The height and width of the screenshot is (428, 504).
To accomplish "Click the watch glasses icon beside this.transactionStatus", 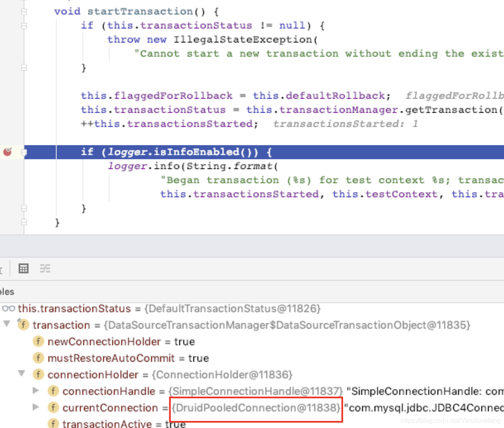I will point(9,308).
